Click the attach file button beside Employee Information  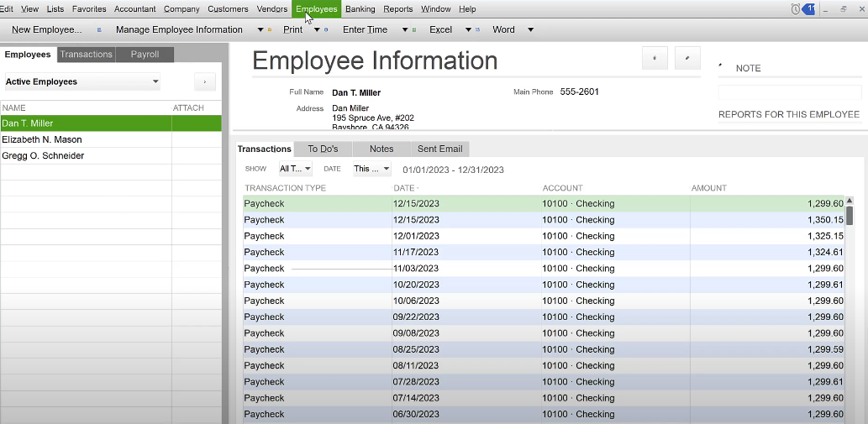[x=655, y=58]
